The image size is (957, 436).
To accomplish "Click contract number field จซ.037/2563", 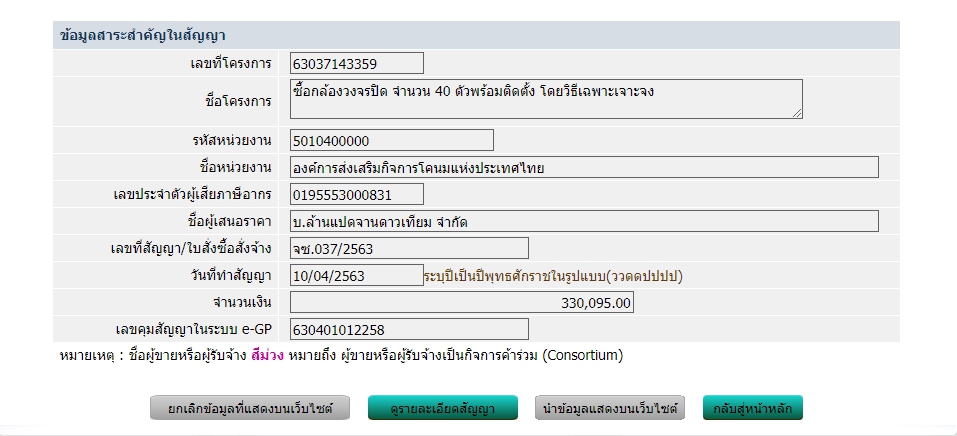I will tap(409, 248).
